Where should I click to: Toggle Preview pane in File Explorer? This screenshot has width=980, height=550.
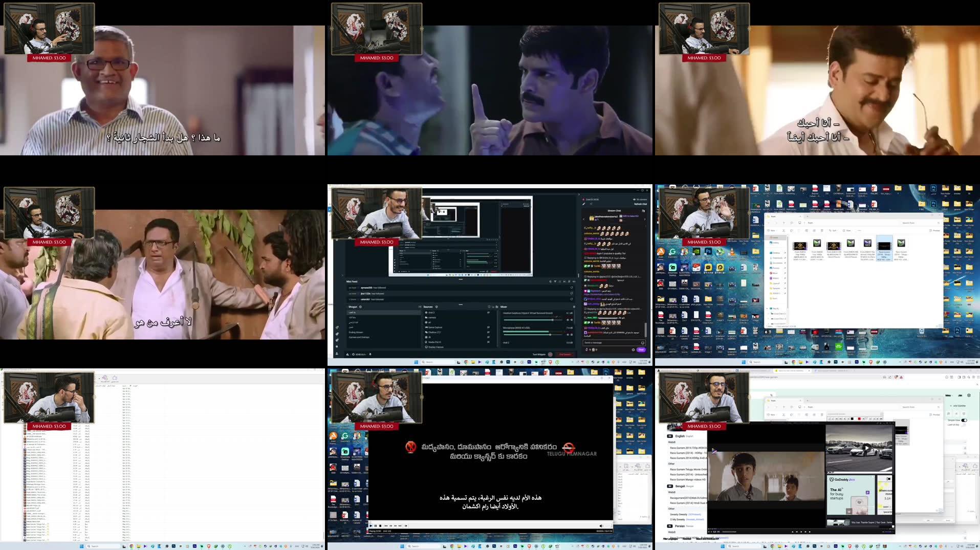[934, 414]
